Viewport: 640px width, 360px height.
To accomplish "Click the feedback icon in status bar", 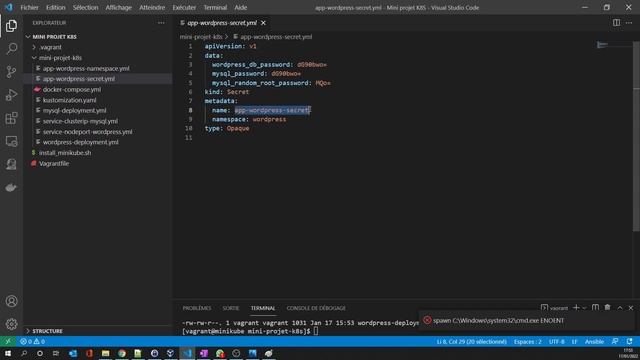I will 615,341.
